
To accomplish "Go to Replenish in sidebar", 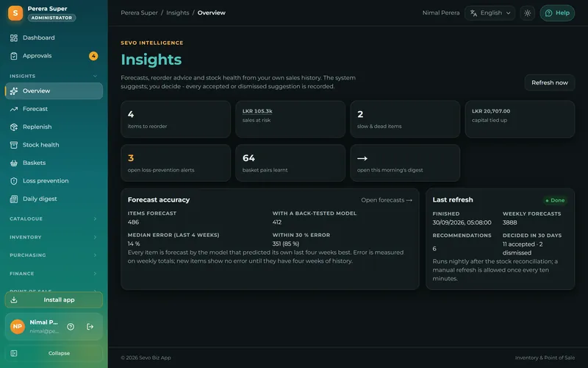I will pos(54,127).
